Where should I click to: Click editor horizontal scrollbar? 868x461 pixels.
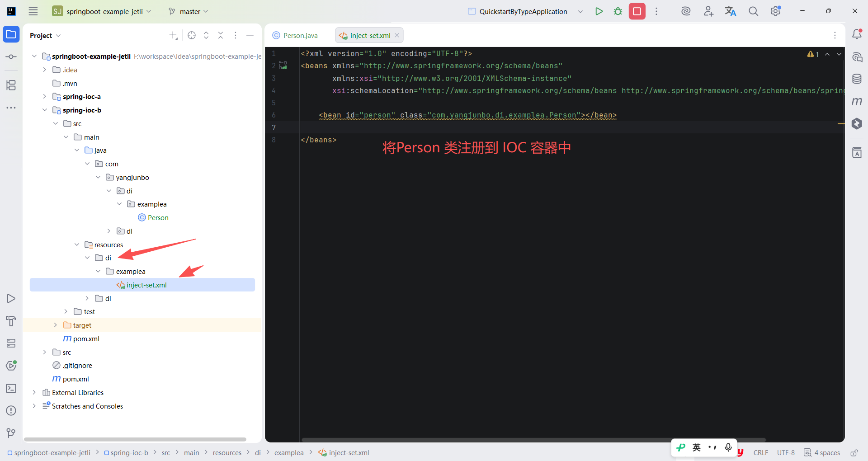tap(533, 439)
